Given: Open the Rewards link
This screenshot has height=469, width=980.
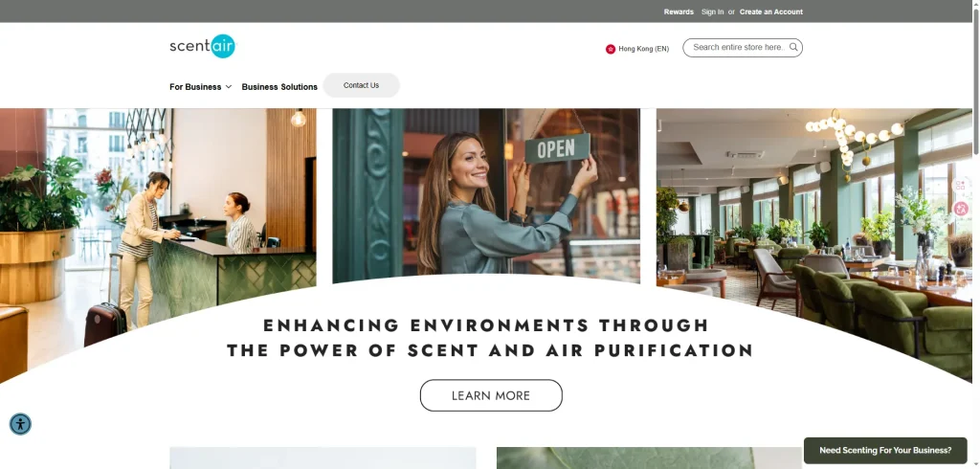Looking at the screenshot, I should click(679, 11).
